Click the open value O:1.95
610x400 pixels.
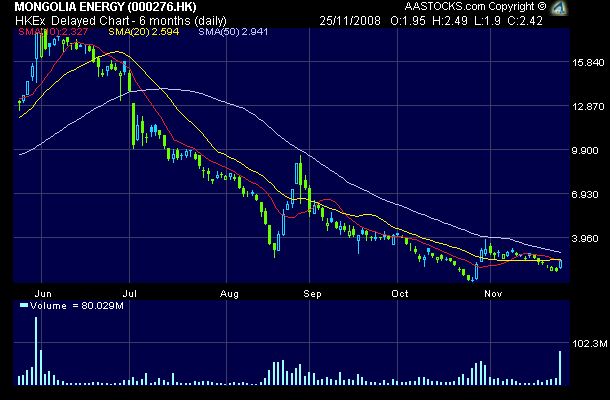point(408,21)
